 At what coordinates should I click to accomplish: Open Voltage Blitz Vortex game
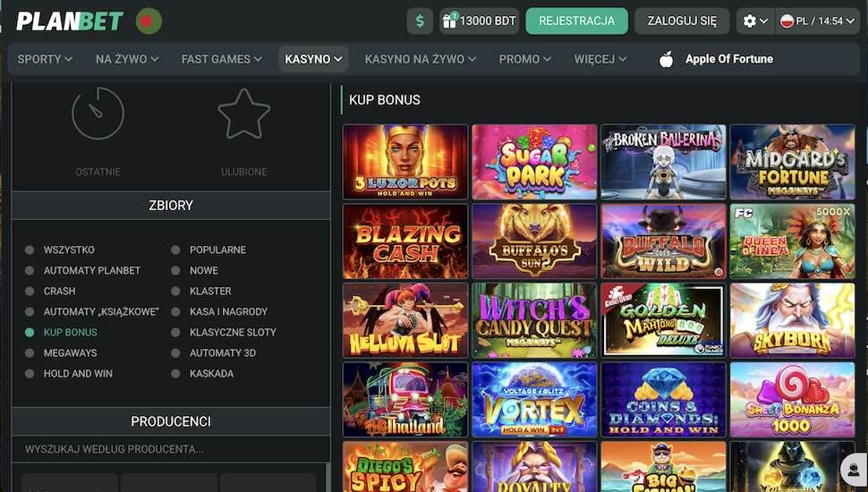pyautogui.click(x=534, y=400)
